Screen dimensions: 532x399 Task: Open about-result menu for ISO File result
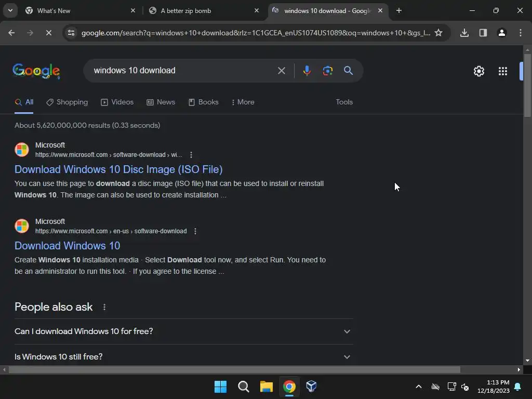click(x=191, y=155)
